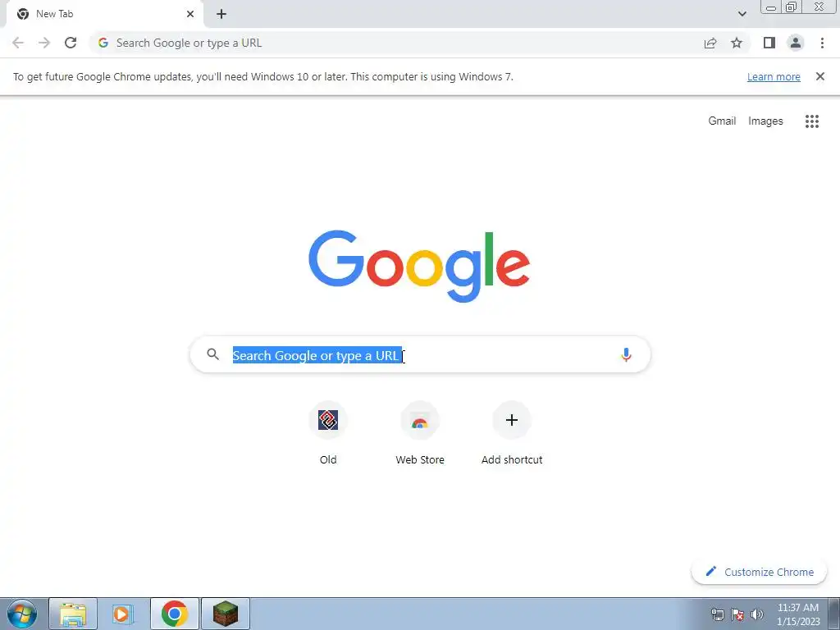Viewport: 840px width, 630px height.
Task: Open Gmail link
Action: pos(722,121)
